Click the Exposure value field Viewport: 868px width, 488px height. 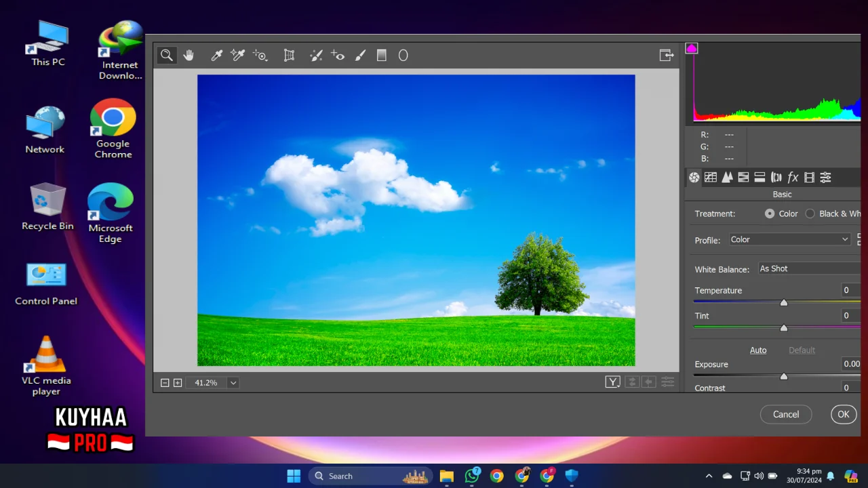(851, 364)
